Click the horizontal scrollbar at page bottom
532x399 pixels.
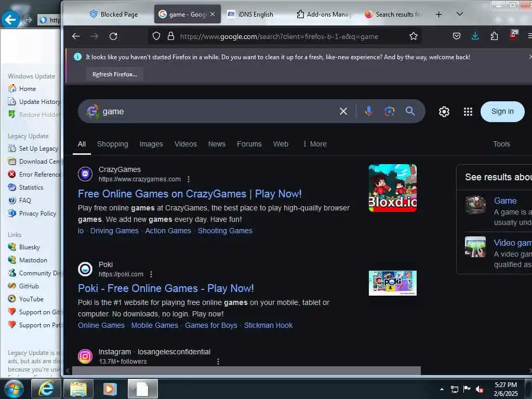246,370
